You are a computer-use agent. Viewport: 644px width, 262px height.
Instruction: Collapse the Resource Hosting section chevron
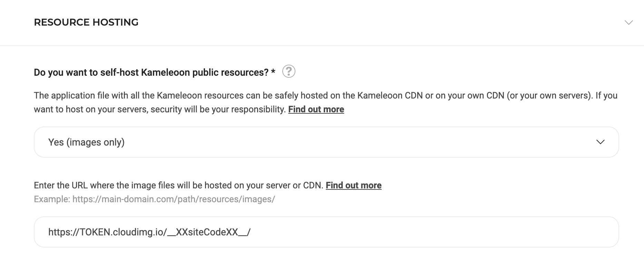[x=628, y=22]
